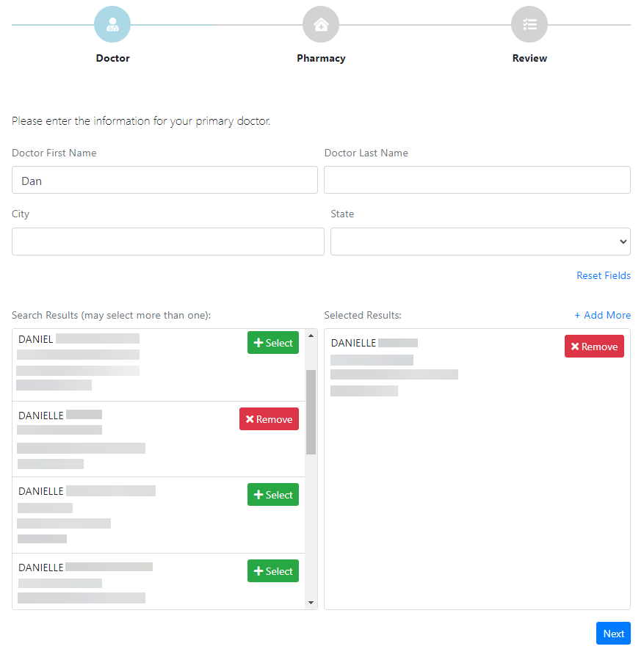
Task: Click the search results scrollbar thumb
Action: [x=311, y=411]
